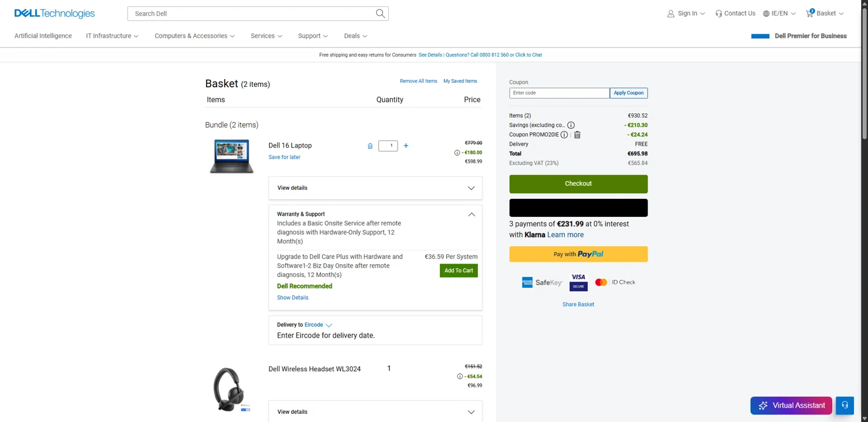
Task: Click the Click to Chat link
Action: pyautogui.click(x=529, y=55)
